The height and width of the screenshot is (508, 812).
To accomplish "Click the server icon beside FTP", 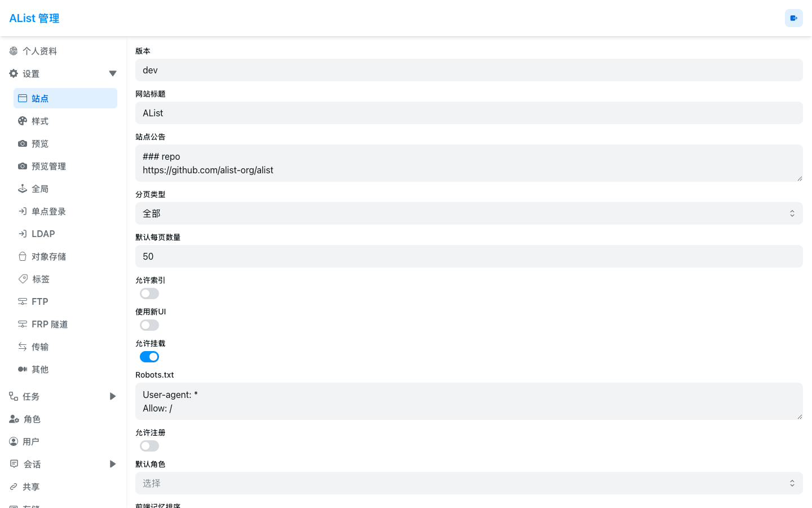I will tap(23, 301).
